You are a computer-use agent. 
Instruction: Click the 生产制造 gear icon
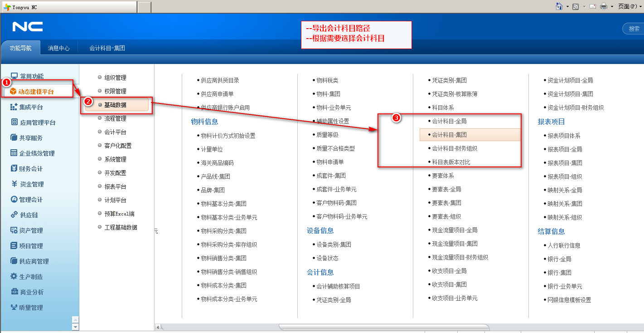point(14,276)
